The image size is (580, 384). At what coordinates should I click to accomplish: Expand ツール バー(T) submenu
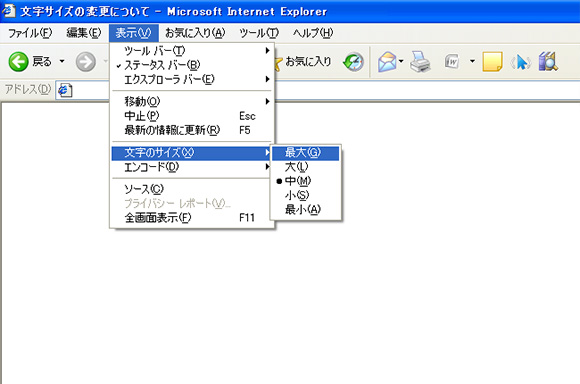[x=192, y=51]
